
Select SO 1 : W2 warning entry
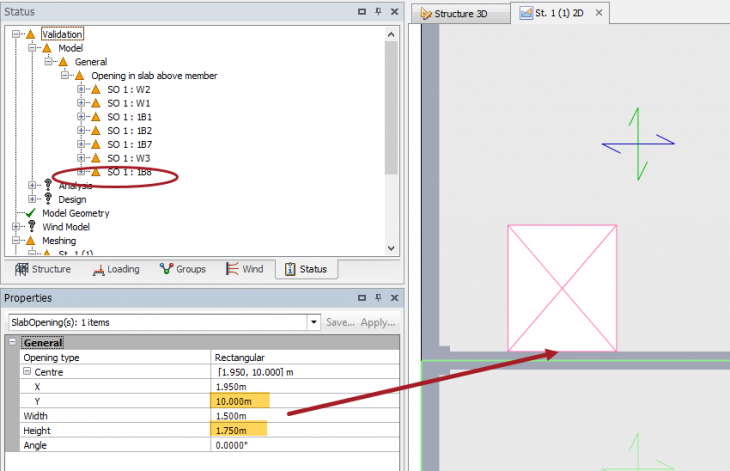[x=129, y=89]
